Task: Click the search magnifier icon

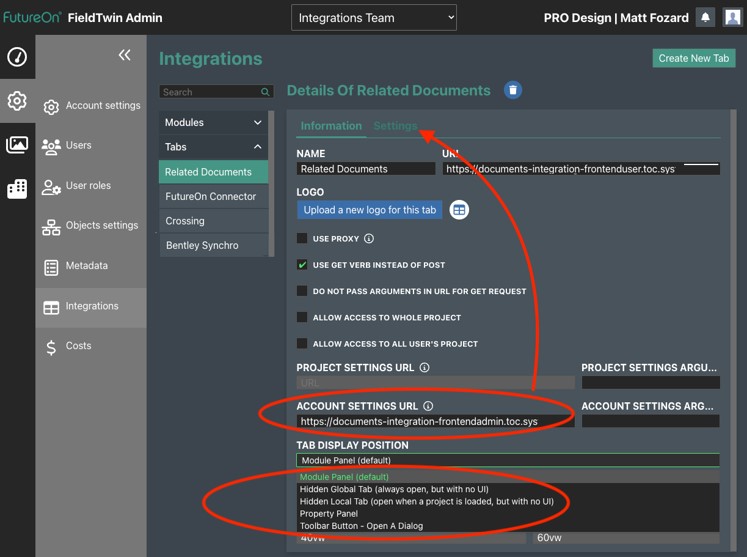Action: (265, 92)
